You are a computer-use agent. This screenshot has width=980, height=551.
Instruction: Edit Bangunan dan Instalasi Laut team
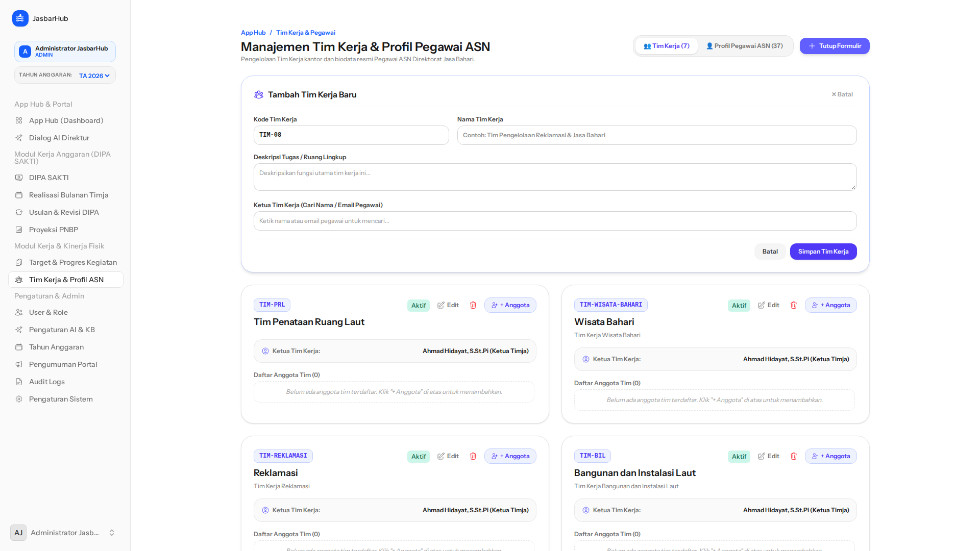pyautogui.click(x=769, y=456)
